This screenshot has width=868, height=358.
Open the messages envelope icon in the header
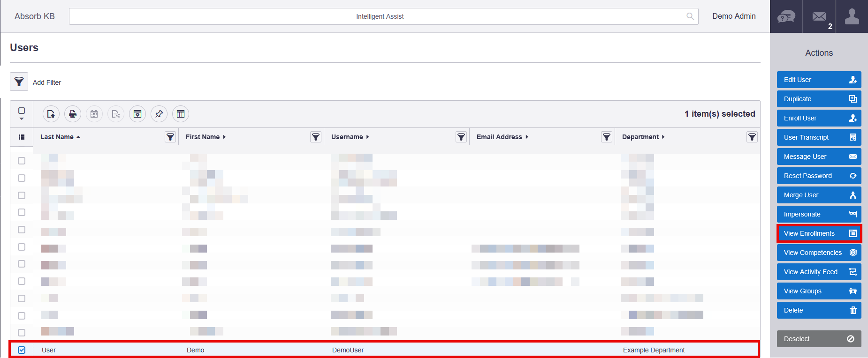pyautogui.click(x=819, y=17)
